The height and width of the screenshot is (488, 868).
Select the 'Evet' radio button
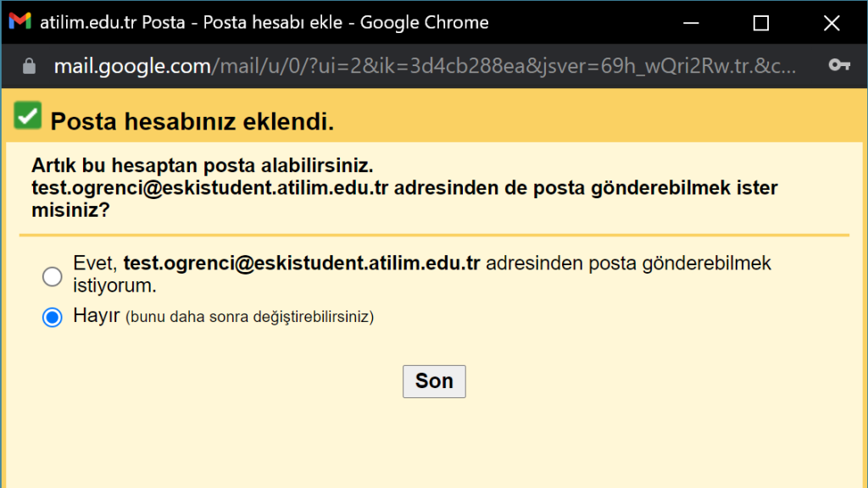tap(52, 276)
